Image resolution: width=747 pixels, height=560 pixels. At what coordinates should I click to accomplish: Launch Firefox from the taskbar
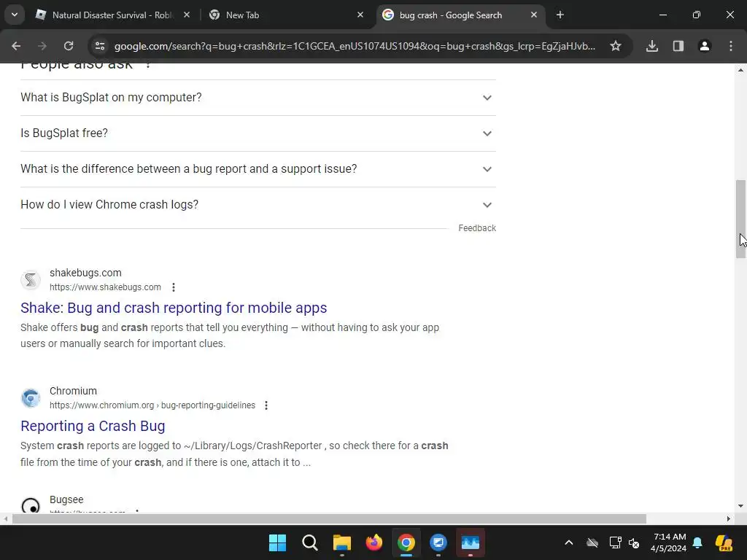coord(374,542)
